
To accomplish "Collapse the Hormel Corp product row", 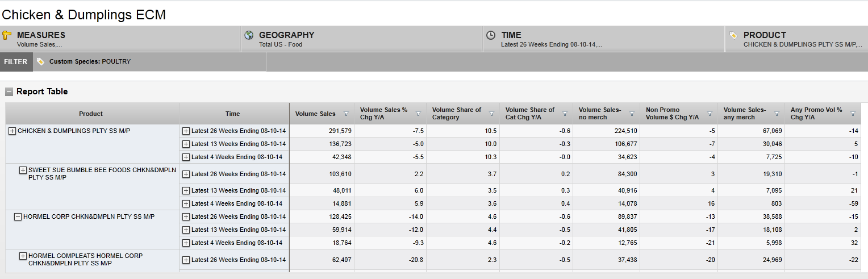I will point(18,216).
